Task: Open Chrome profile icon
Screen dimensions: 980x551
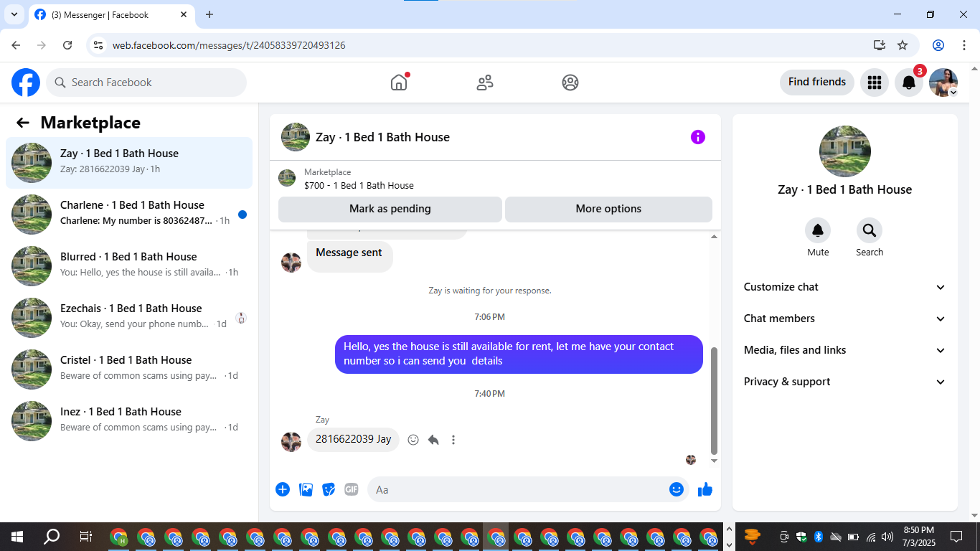Action: (x=938, y=45)
